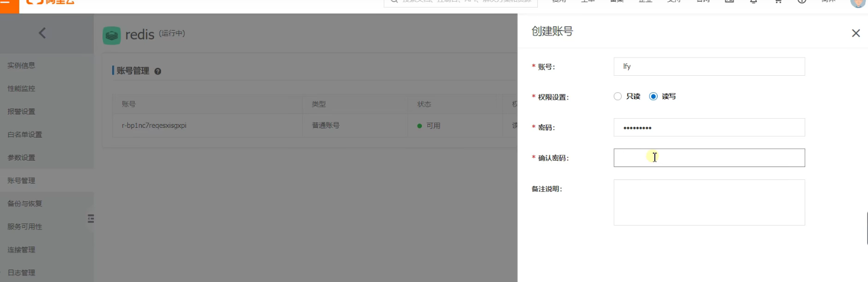Click the 账号 input field with lfy
The image size is (868, 282).
709,67
